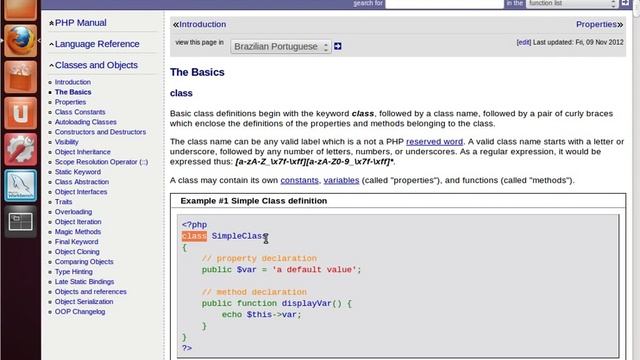Screen dimensions: 640x360
Task: Open the variables link in paragraph
Action: [x=341, y=180]
